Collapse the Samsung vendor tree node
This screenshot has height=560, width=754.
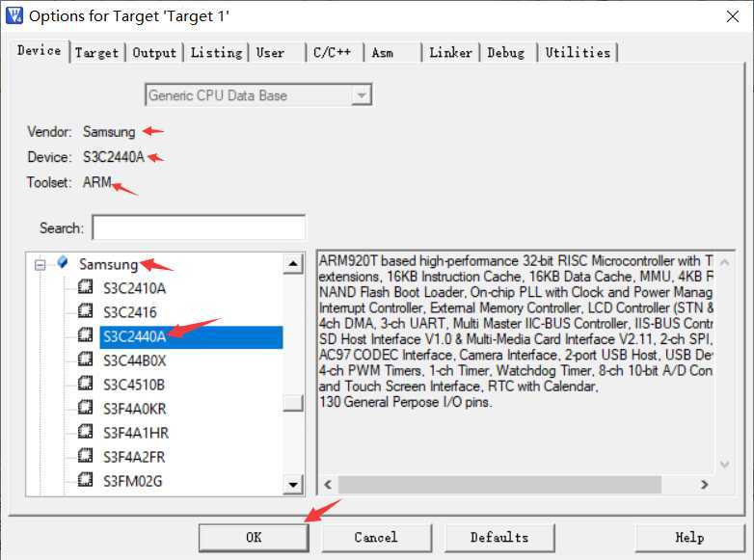click(x=40, y=265)
